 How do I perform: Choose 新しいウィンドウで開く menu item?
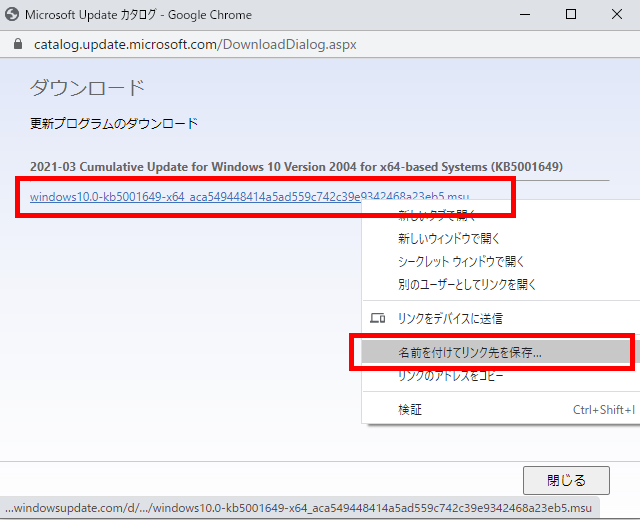pyautogui.click(x=449, y=239)
